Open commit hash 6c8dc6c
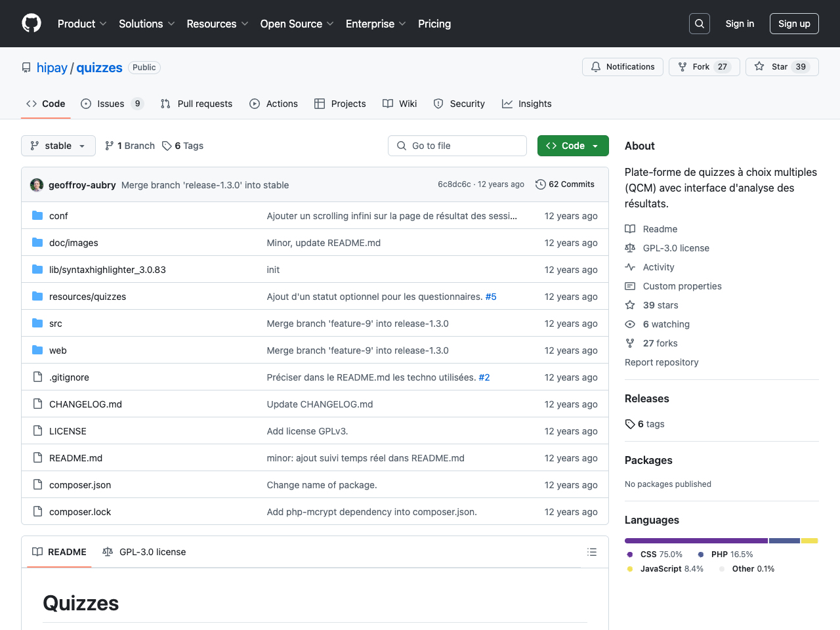This screenshot has height=630, width=840. tap(454, 184)
